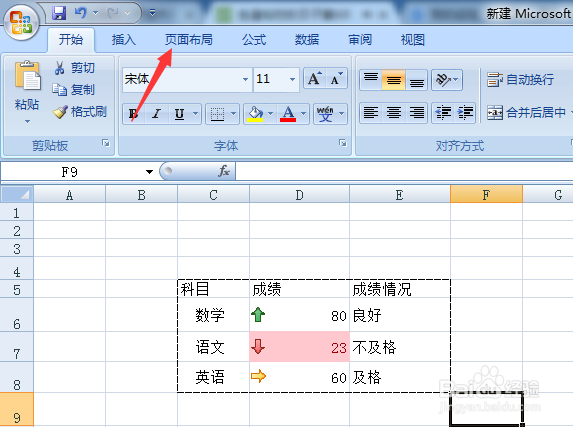Toggle bold formatting
Image resolution: width=573 pixels, height=427 pixels.
[133, 114]
